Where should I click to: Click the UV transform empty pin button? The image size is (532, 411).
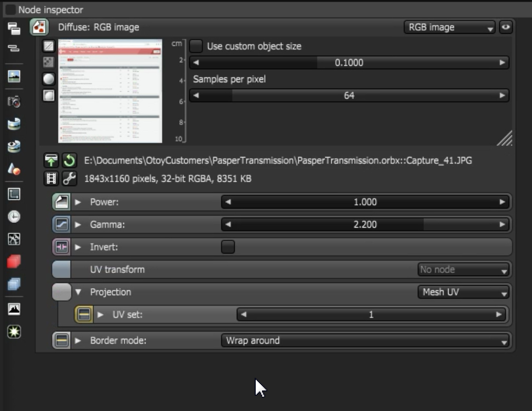(x=61, y=270)
